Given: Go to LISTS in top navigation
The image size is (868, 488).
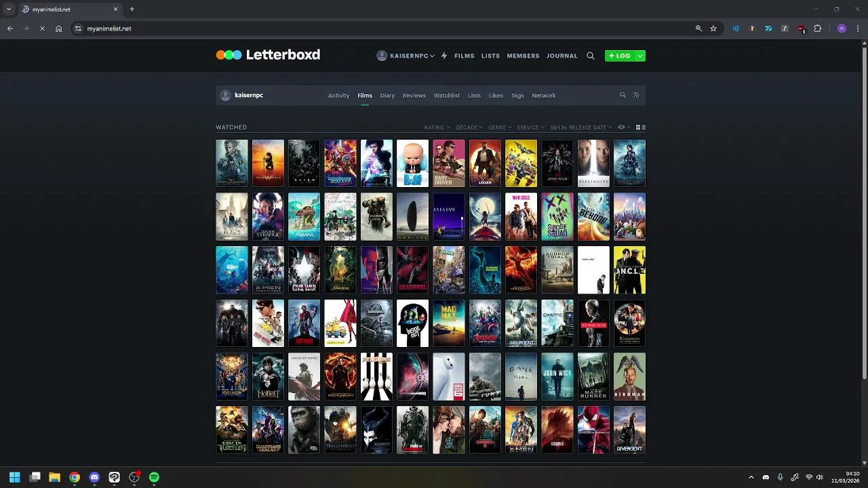Looking at the screenshot, I should coord(490,56).
